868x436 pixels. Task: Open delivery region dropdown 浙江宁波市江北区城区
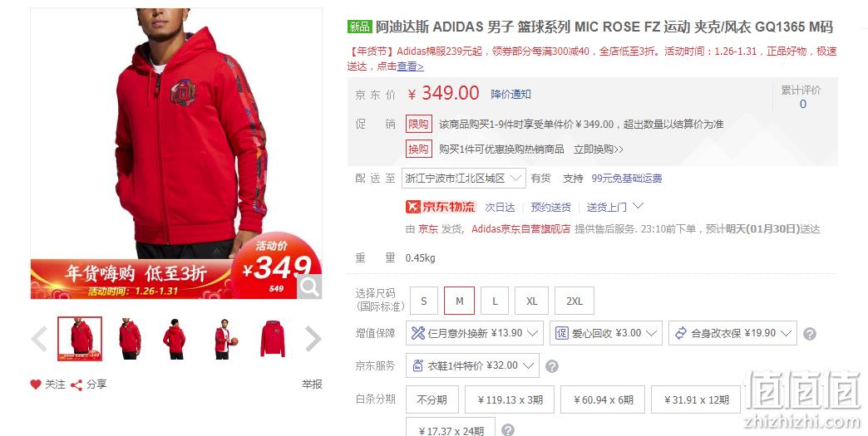click(x=463, y=178)
